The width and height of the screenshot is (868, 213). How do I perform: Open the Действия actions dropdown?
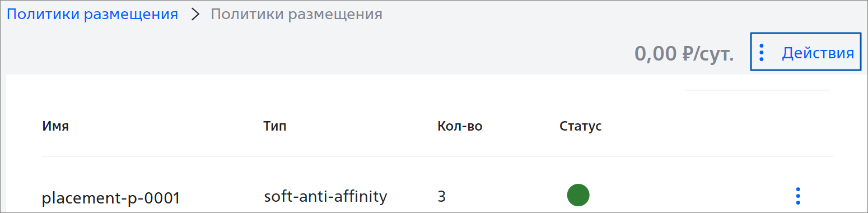coord(805,52)
